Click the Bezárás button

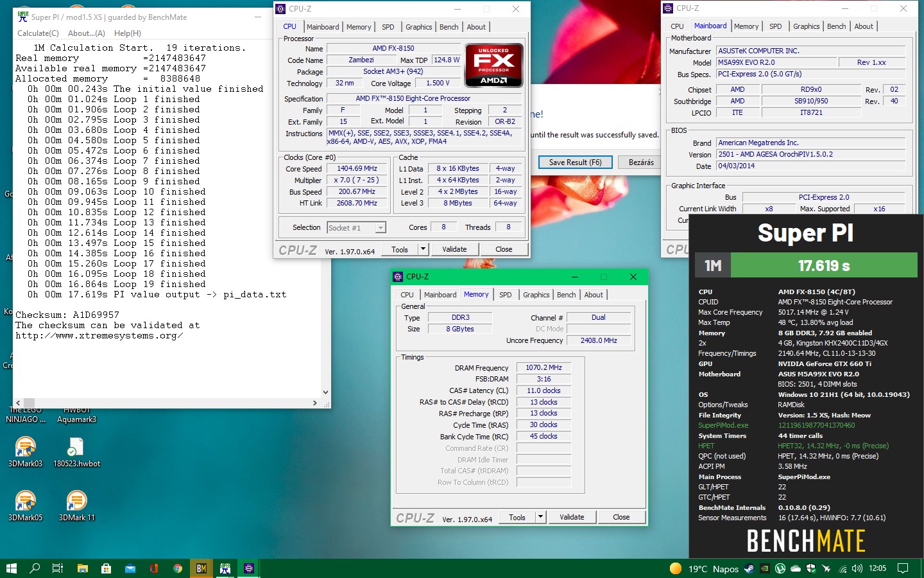(x=640, y=162)
